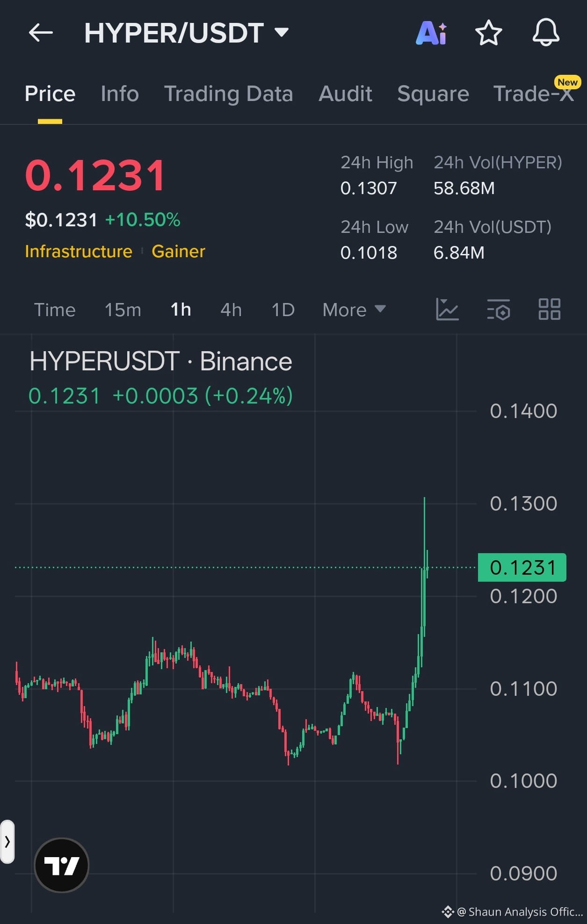Tap the +10.50% change value
The width and height of the screenshot is (587, 924).
[x=143, y=220]
